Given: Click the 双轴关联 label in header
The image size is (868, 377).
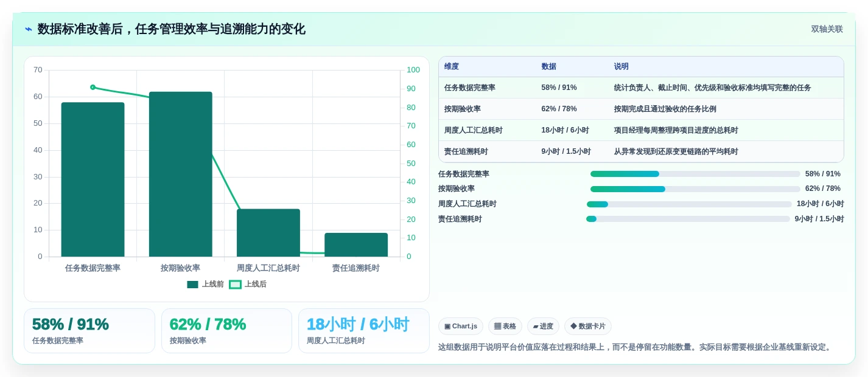Looking at the screenshot, I should tap(827, 29).
